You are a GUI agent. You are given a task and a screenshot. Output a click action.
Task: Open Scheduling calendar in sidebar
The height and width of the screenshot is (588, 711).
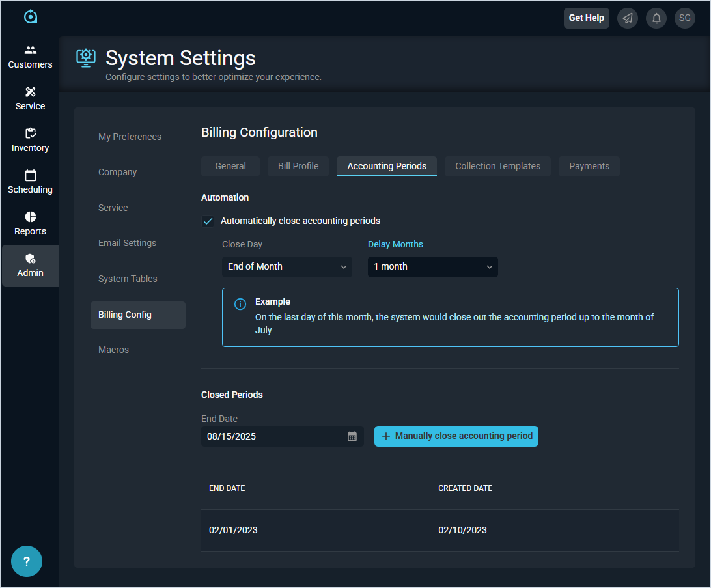30,176
